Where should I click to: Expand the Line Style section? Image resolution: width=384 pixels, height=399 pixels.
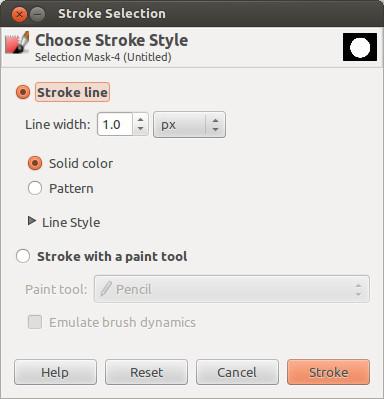coord(32,221)
